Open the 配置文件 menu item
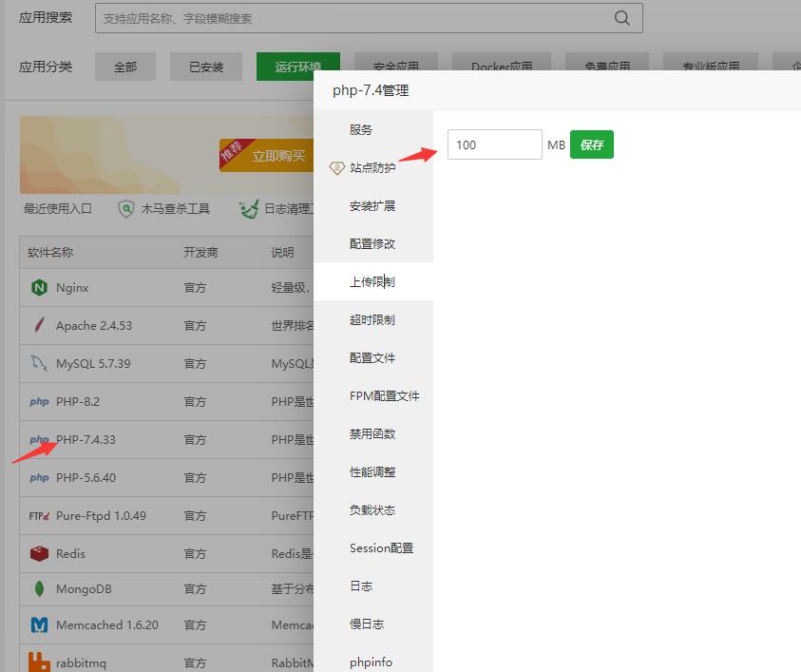The image size is (801, 672). 373,357
